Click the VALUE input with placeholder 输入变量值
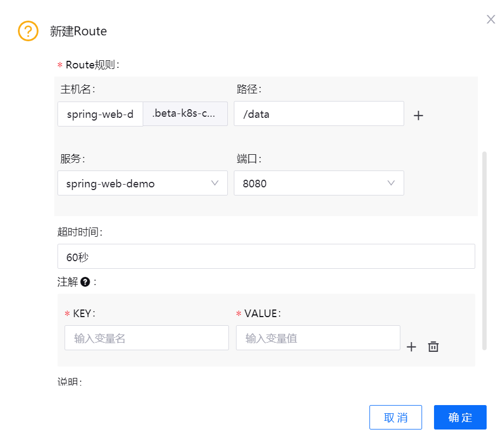The height and width of the screenshot is (442, 504). click(x=318, y=338)
